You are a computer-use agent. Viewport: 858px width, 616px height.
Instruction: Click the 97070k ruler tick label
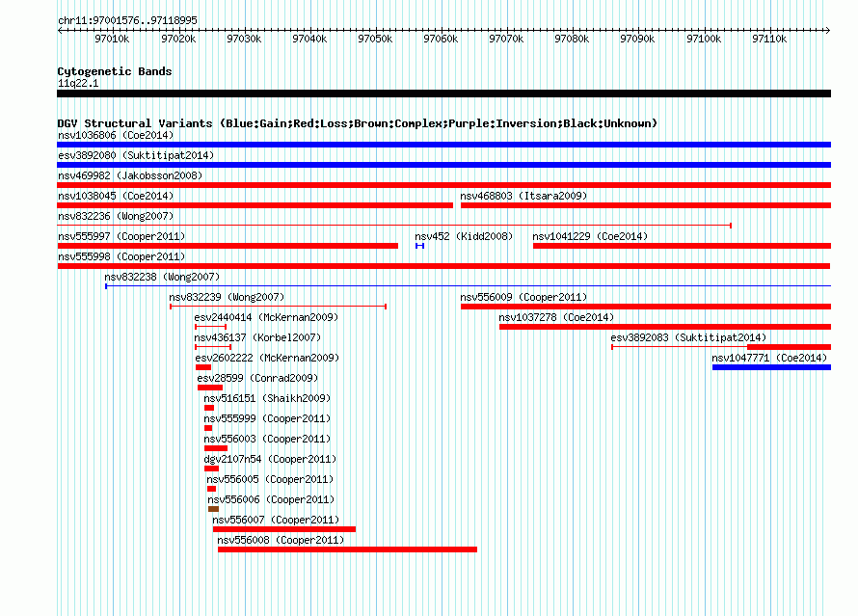506,39
